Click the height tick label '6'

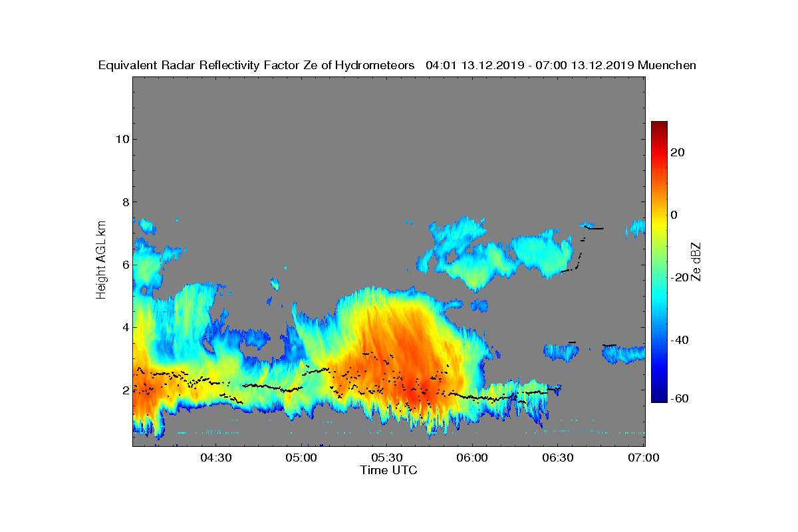(x=125, y=265)
